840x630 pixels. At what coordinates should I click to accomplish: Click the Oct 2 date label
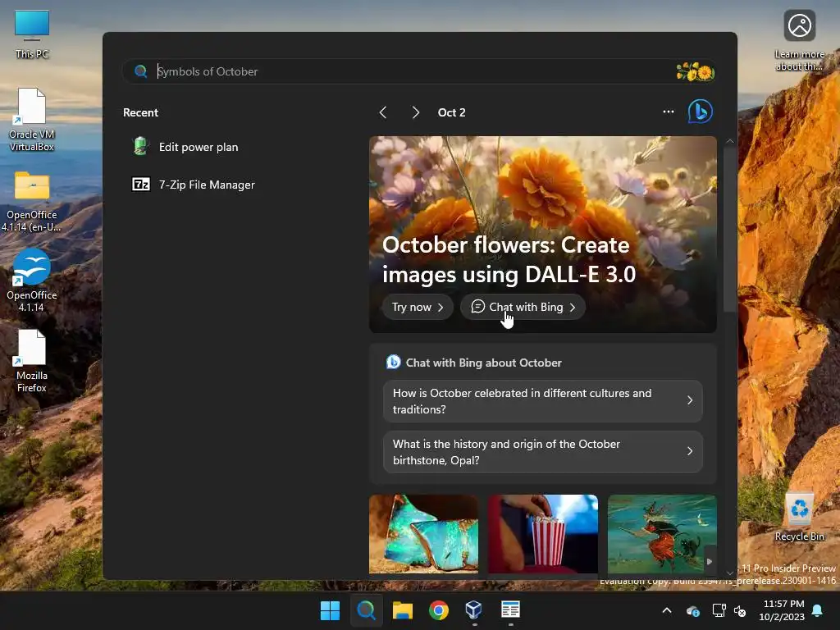(452, 112)
